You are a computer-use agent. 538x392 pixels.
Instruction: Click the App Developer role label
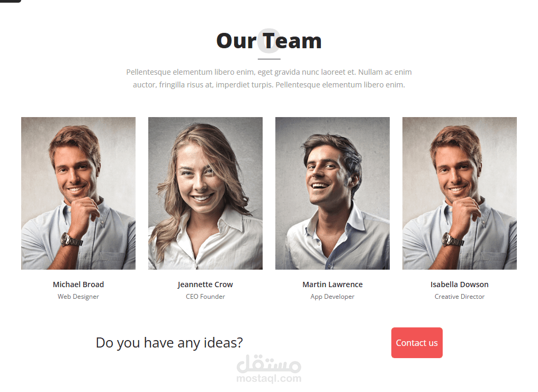coord(333,297)
